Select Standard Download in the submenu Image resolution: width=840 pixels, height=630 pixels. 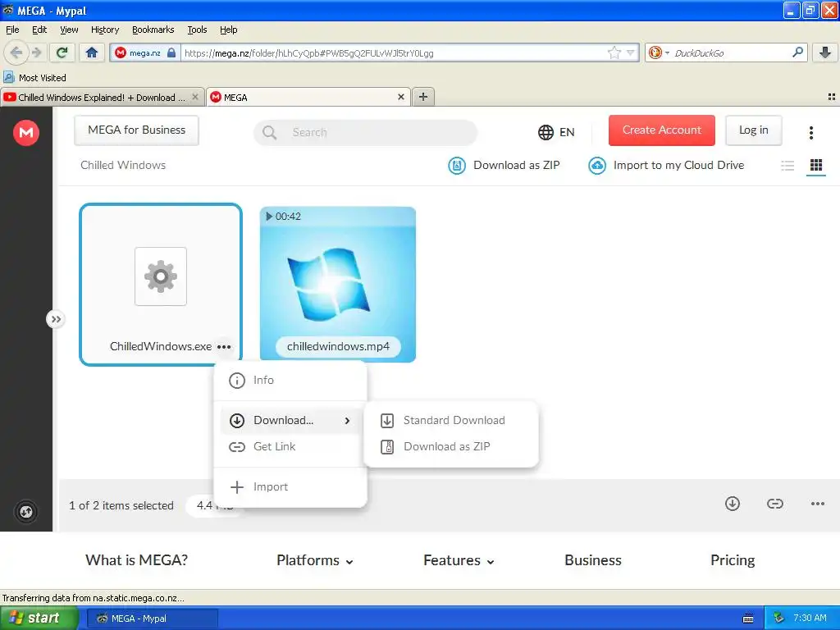[451, 421]
